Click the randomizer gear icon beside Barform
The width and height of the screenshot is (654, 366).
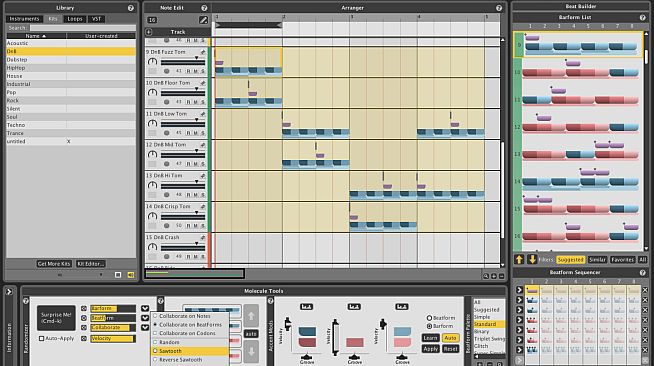[x=84, y=308]
